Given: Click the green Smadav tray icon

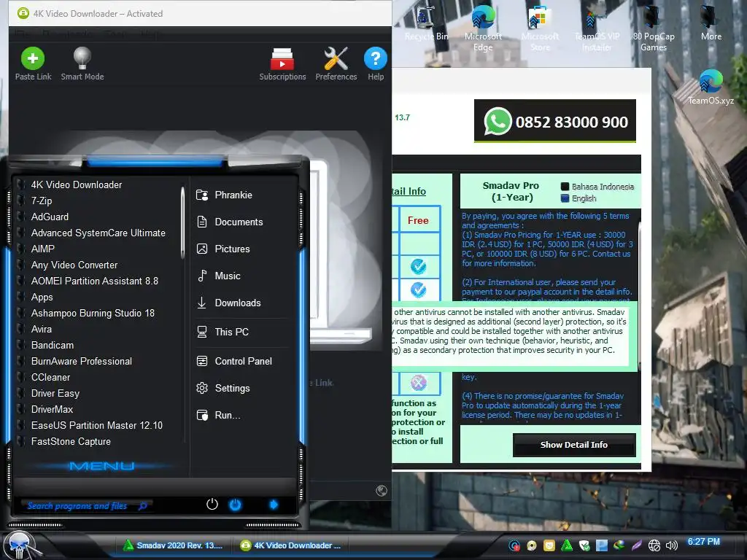Looking at the screenshot, I should click(567, 545).
